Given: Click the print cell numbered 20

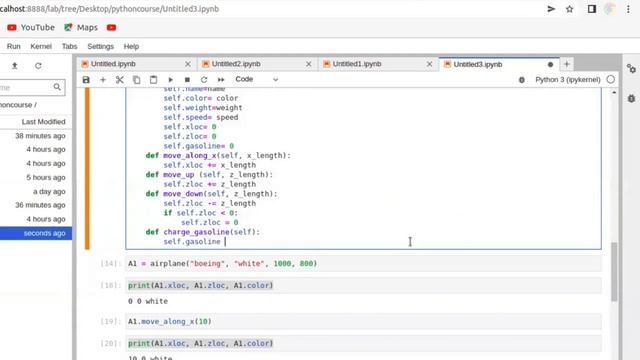Looking at the screenshot, I should (363, 343).
